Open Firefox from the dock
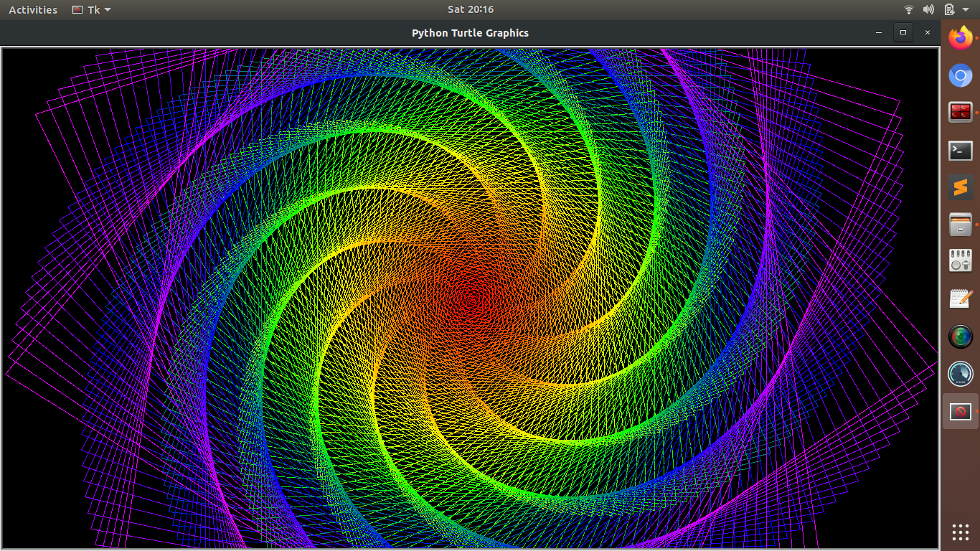 coord(961,37)
